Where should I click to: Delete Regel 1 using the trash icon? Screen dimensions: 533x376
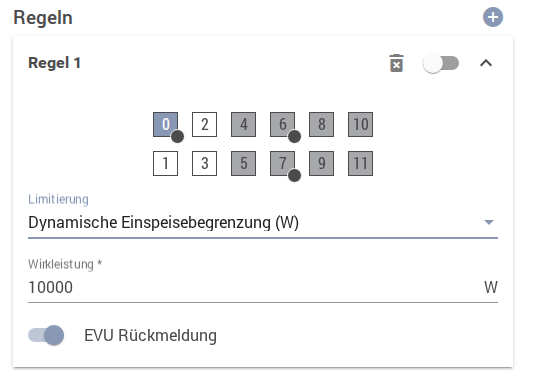[x=396, y=63]
